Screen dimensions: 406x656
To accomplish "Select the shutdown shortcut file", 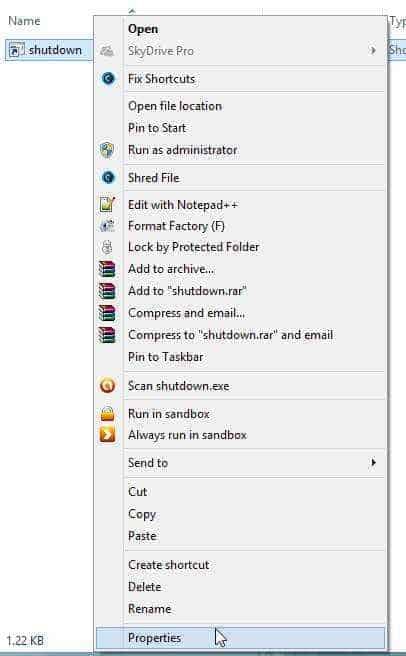I will pos(49,50).
